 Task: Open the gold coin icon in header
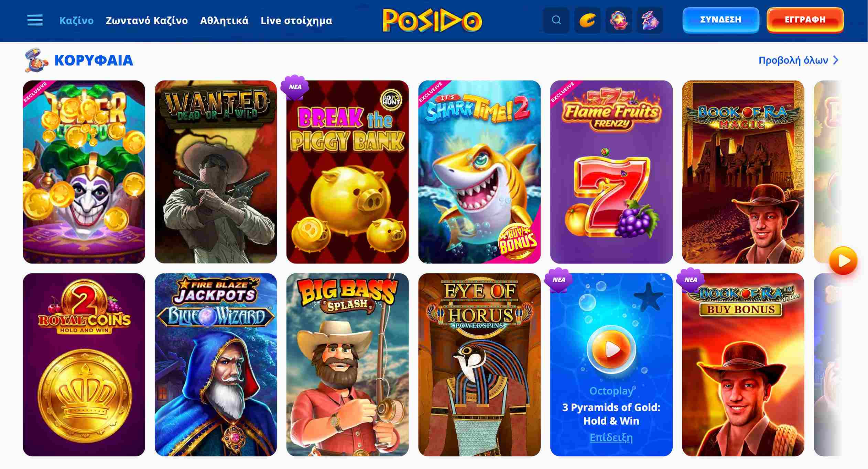point(587,20)
